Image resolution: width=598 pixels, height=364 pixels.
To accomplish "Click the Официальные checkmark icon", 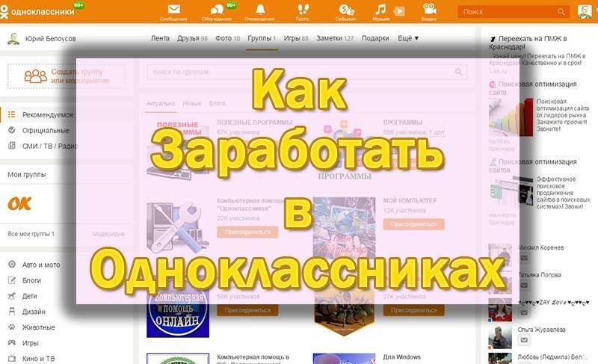I will point(12,130).
